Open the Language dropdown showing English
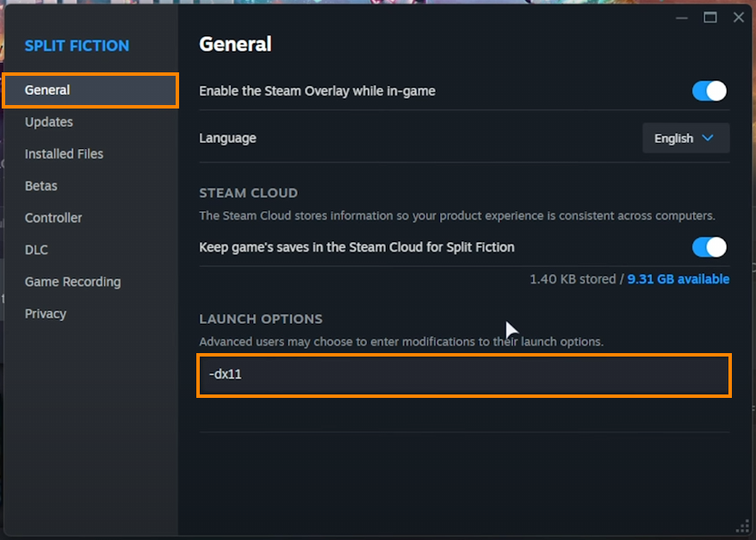Viewport: 756px width, 540px height. tap(685, 139)
